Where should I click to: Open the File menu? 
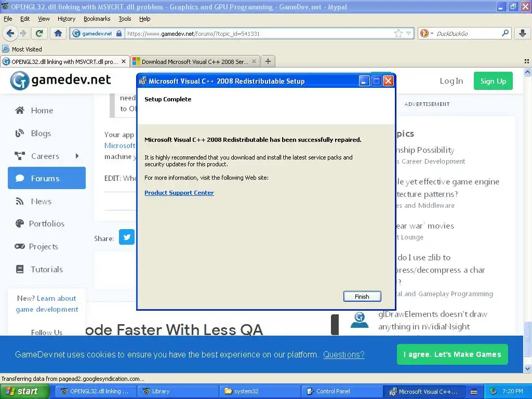(8, 19)
